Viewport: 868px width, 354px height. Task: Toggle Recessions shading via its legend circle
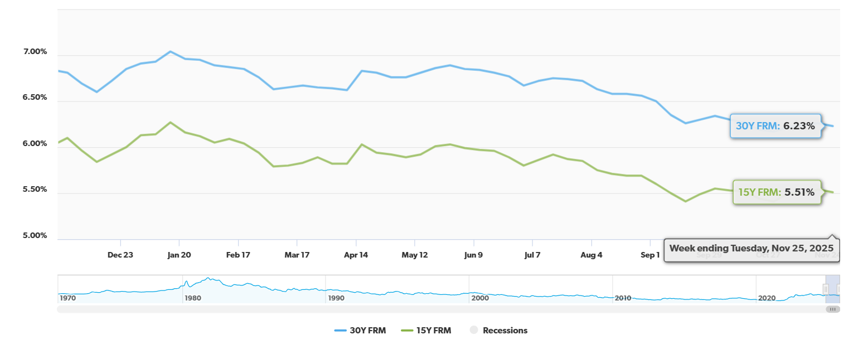506,330
